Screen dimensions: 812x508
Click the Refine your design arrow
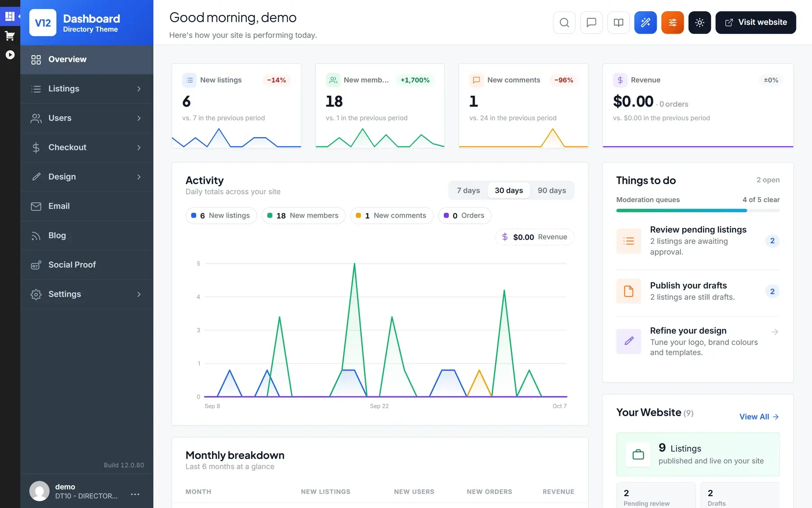pyautogui.click(x=775, y=332)
